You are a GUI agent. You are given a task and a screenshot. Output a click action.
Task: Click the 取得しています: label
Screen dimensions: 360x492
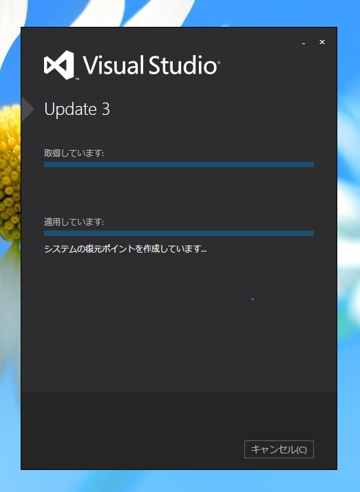tap(74, 153)
